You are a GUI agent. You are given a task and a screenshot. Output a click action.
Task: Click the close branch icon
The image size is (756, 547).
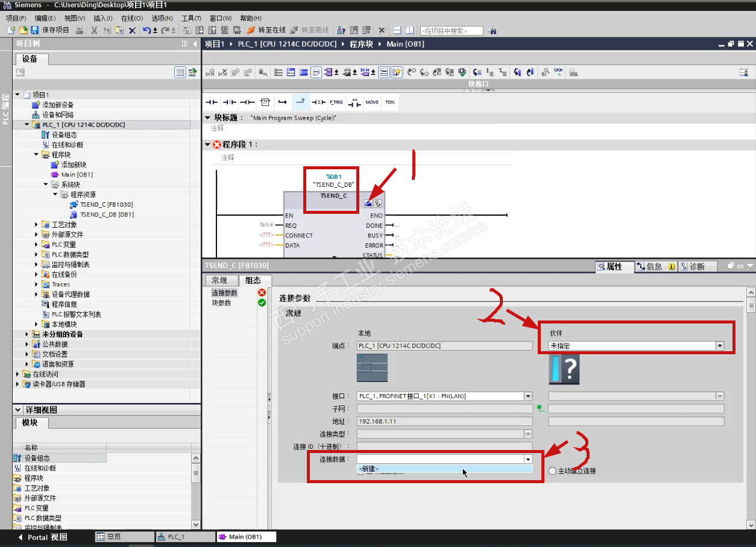(x=300, y=102)
